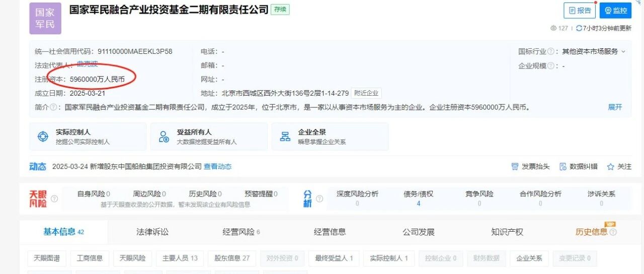
Task: Click the address 北京市西城区西外大街136号2层1-14-279
Action: coord(285,93)
